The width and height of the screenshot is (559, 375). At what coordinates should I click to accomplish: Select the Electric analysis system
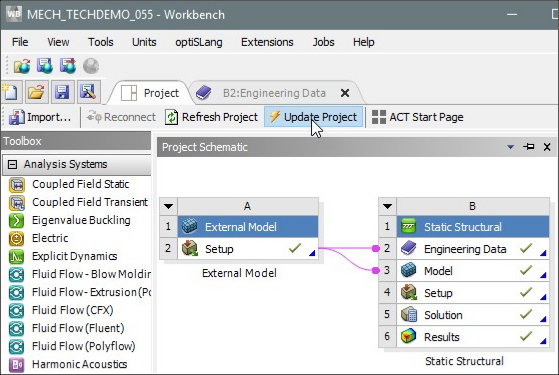50,238
